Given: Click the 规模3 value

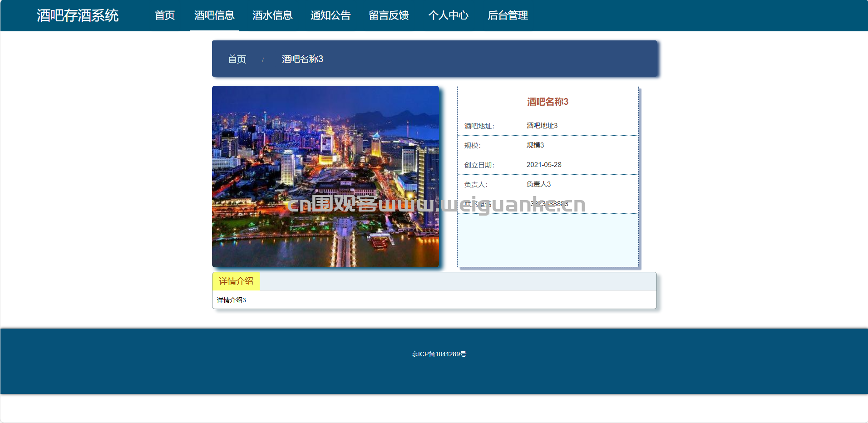Looking at the screenshot, I should [x=535, y=145].
